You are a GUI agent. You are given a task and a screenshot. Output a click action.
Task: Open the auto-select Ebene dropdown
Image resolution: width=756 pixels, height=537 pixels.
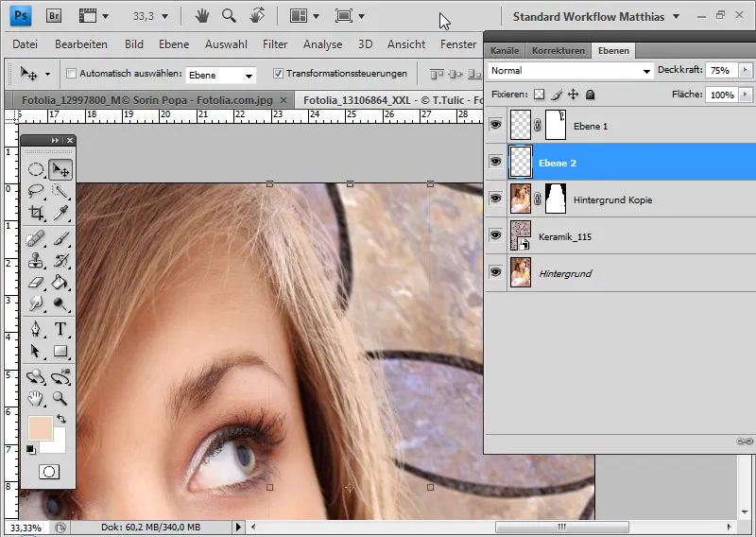pos(220,75)
